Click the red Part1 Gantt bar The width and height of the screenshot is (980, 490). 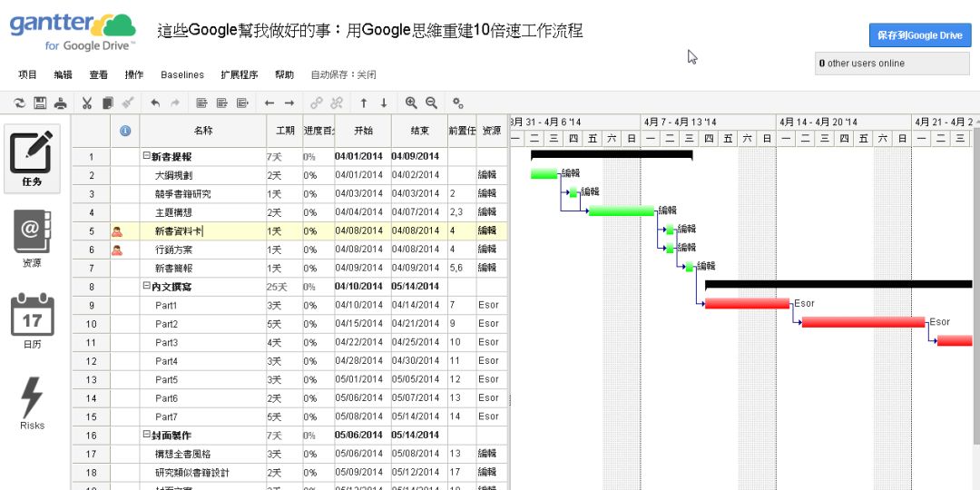[747, 304]
